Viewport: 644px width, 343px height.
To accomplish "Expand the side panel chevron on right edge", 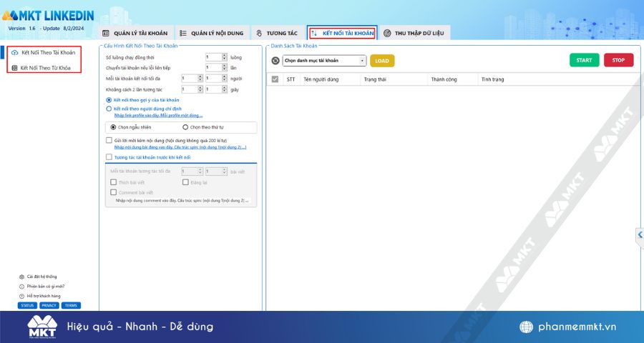I will pyautogui.click(x=640, y=235).
